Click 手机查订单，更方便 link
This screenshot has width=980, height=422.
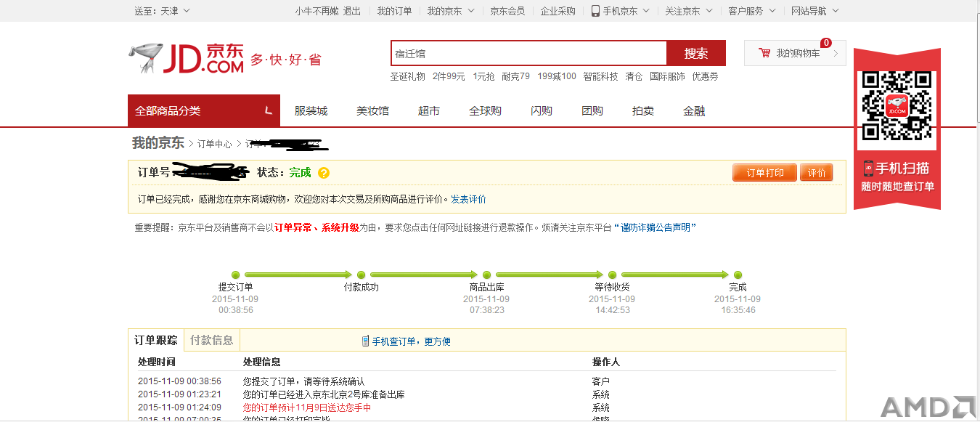tap(412, 341)
